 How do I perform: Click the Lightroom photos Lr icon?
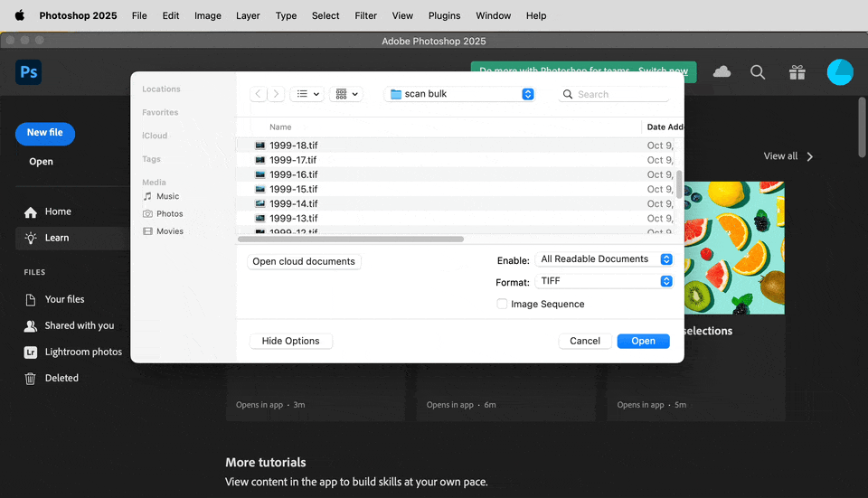click(31, 352)
